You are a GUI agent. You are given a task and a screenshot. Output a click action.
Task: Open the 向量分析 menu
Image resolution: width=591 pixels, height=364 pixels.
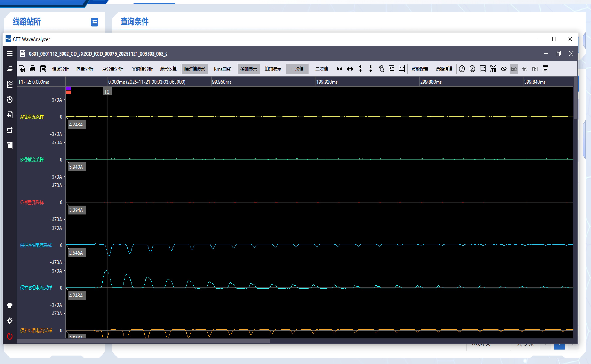[85, 69]
